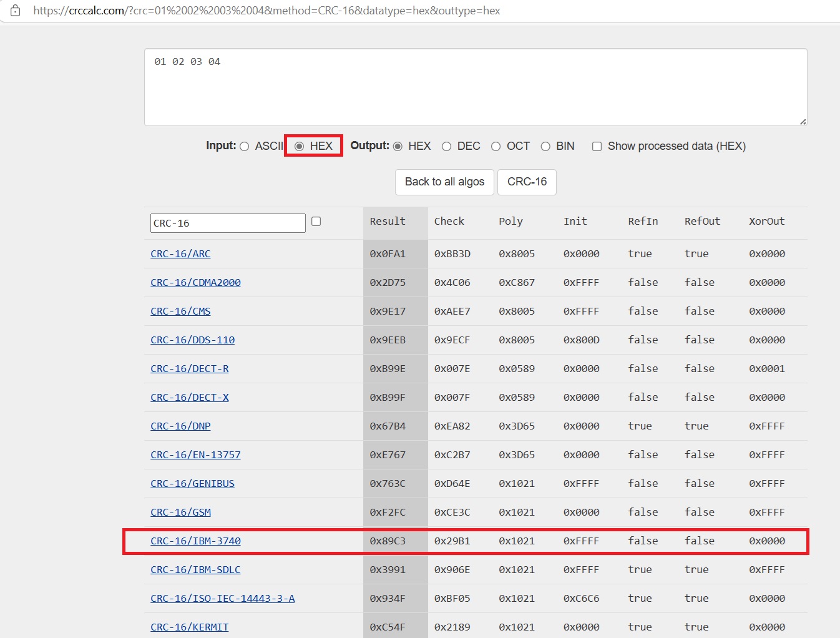This screenshot has width=840, height=638.
Task: Click check value 0xBB3D
Action: click(x=452, y=253)
